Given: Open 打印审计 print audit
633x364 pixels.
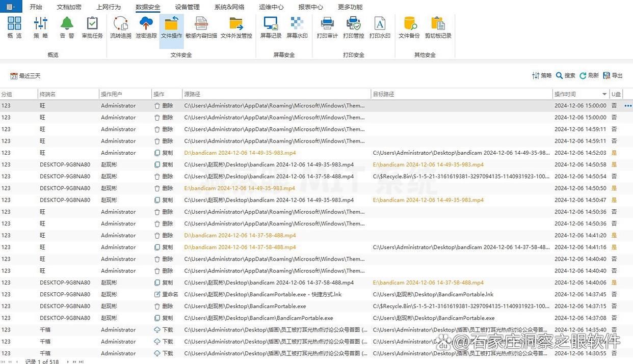Looking at the screenshot, I should 327,27.
